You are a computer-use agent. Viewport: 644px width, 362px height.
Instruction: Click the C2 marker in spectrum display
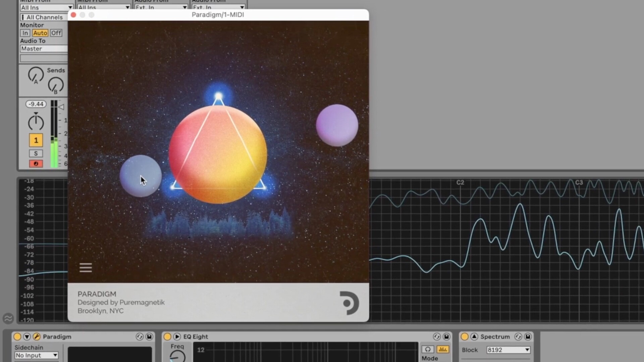click(460, 182)
